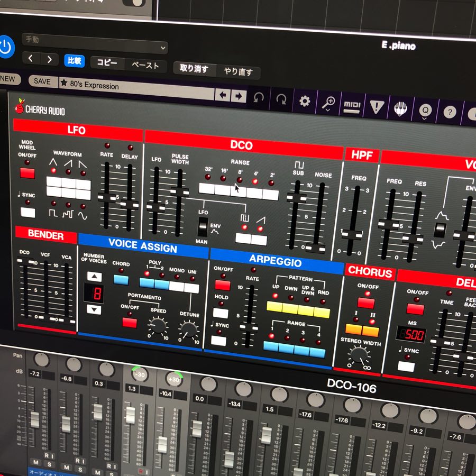Enable Chorus mode I button

354,329
